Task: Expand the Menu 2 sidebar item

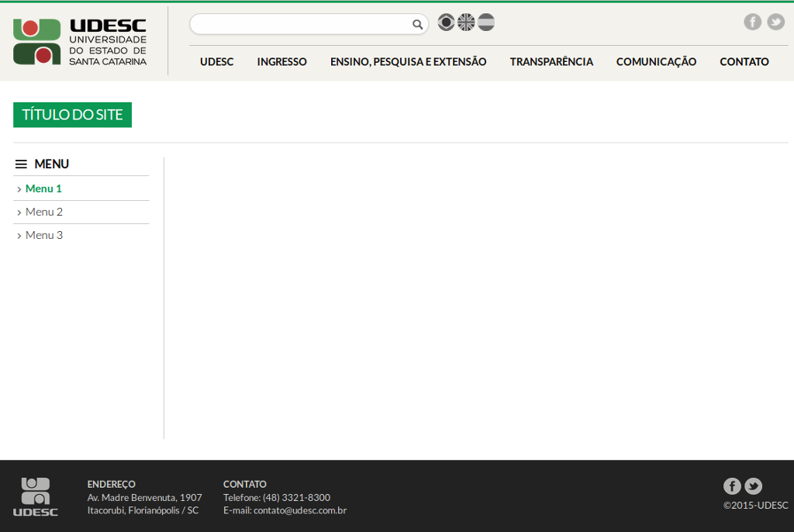Action: coord(43,212)
